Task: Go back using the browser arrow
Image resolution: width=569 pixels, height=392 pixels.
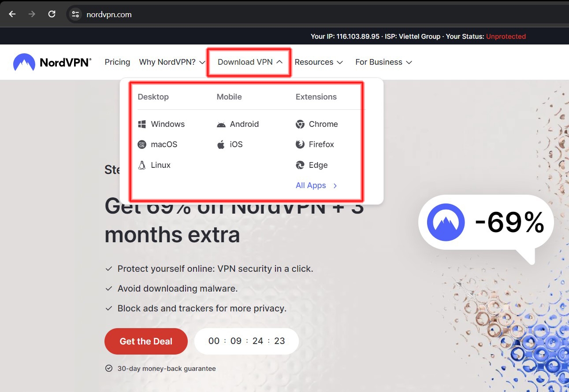Action: tap(11, 14)
